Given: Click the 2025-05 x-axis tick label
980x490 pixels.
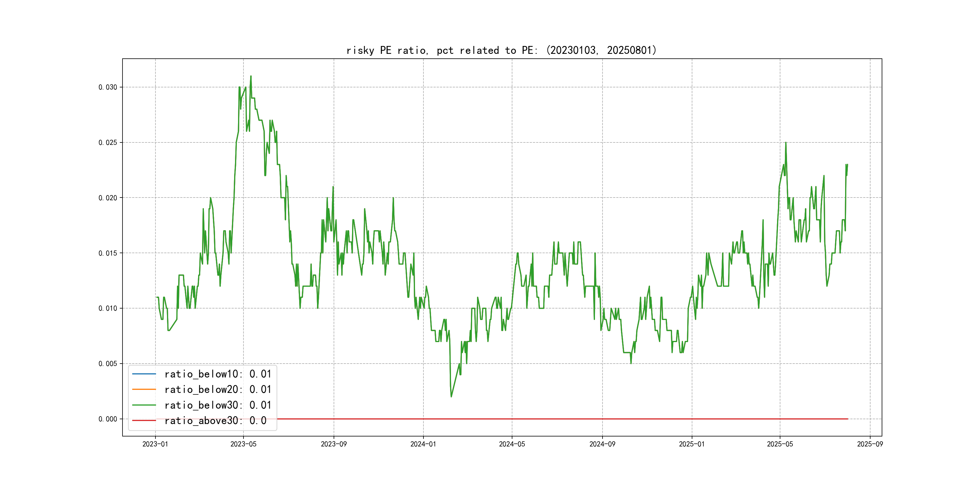Looking at the screenshot, I should pos(780,444).
